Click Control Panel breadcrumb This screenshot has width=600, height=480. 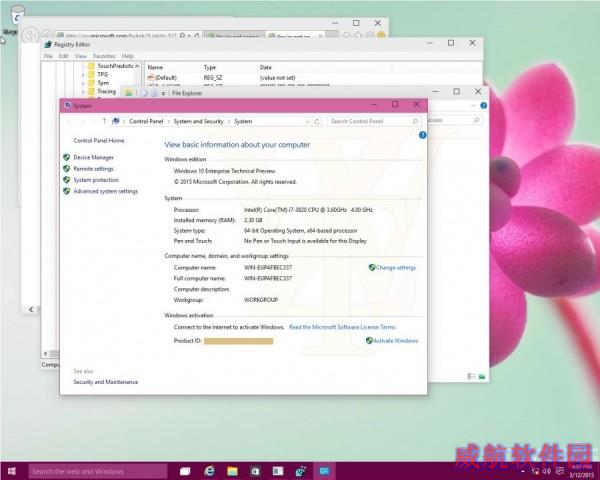(x=146, y=121)
